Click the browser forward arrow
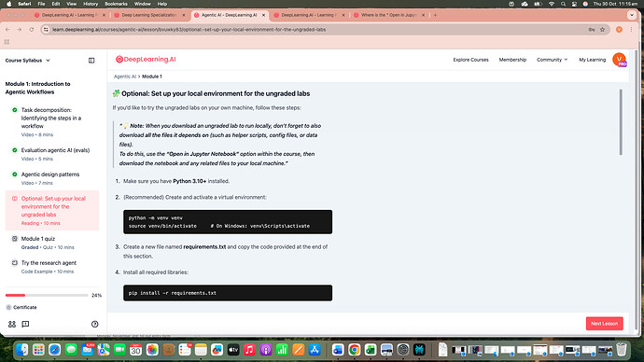The width and height of the screenshot is (644, 362). point(20,30)
